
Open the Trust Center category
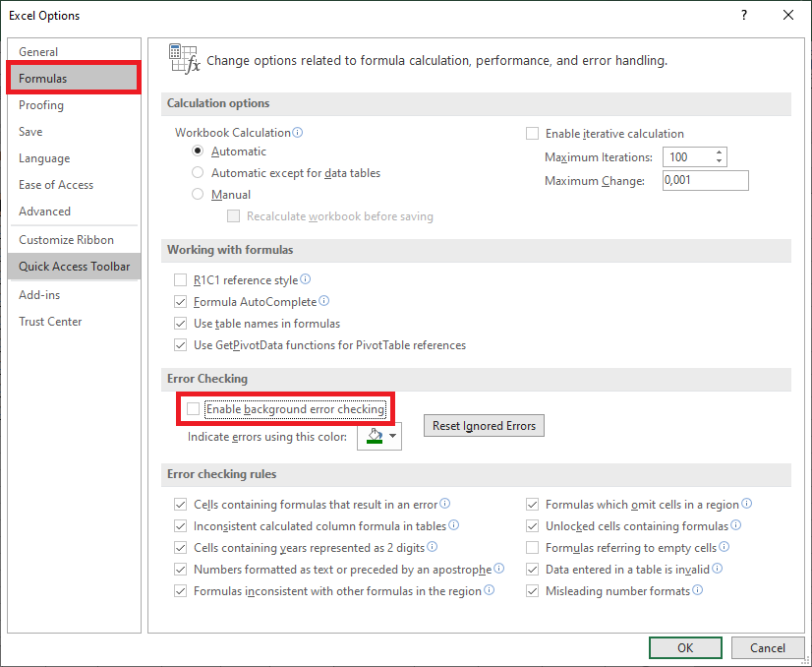tap(74, 322)
